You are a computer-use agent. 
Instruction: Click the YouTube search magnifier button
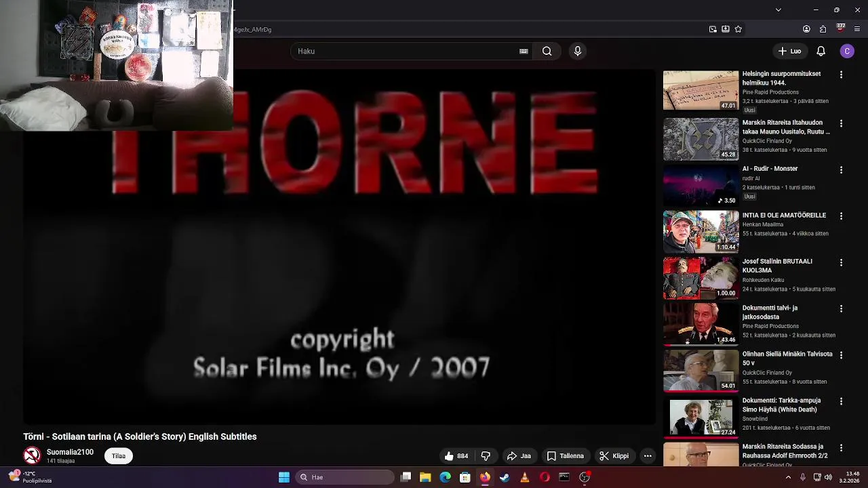click(x=547, y=51)
